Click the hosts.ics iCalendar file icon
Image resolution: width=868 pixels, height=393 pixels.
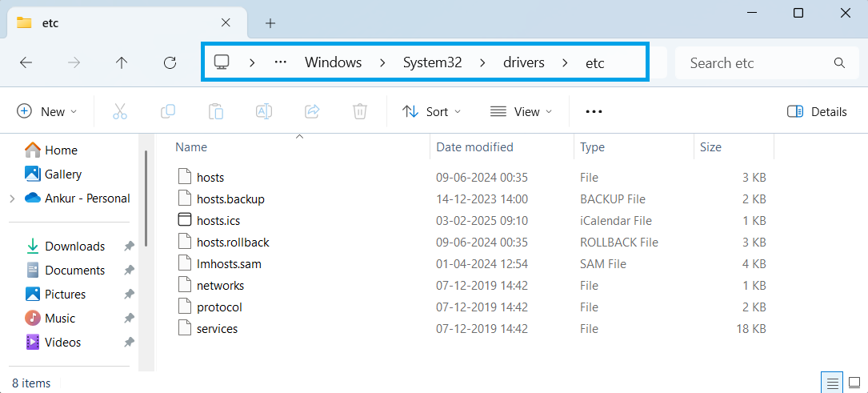tap(184, 220)
